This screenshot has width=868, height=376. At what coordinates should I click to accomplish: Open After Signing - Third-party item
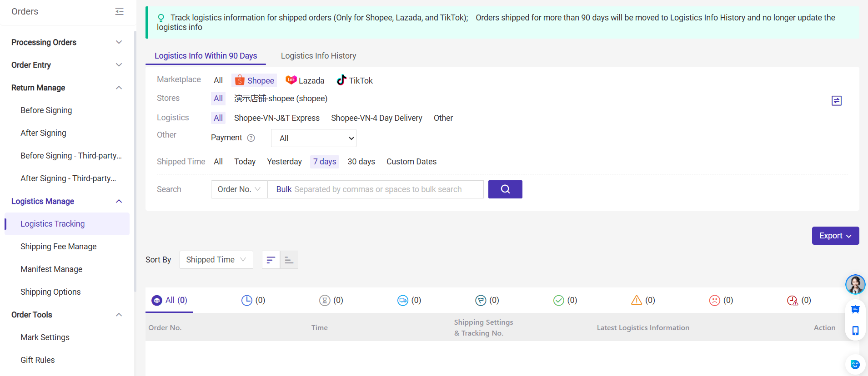[67, 178]
